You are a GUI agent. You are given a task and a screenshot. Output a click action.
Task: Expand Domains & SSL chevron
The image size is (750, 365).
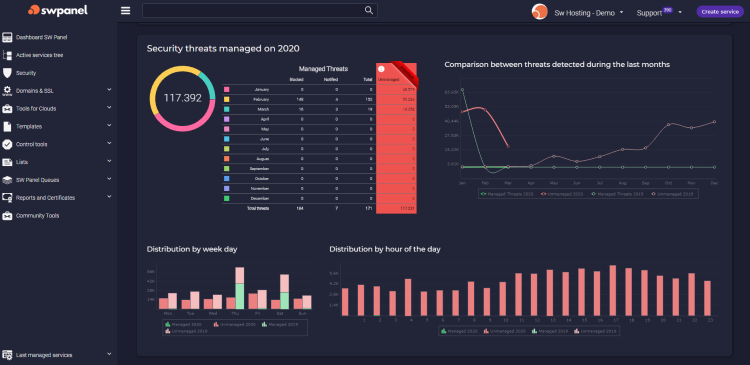click(x=109, y=89)
